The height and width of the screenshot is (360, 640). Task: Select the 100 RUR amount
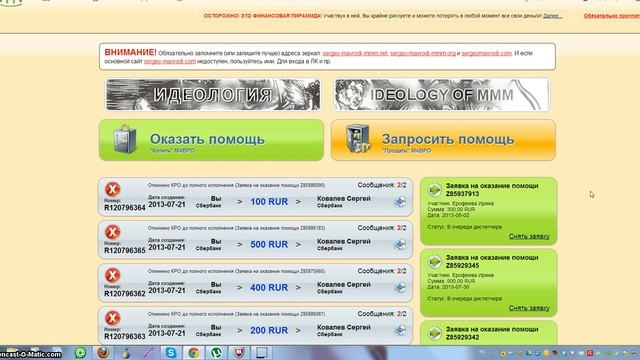coord(269,202)
